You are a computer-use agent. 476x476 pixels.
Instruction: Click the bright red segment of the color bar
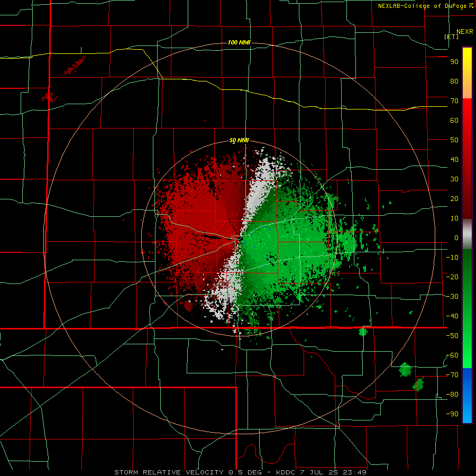pos(467,158)
